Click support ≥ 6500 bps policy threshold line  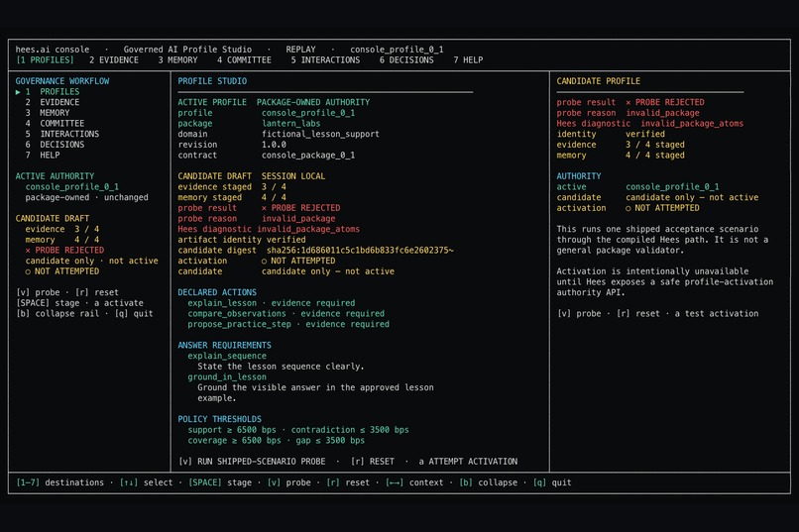tap(298, 430)
